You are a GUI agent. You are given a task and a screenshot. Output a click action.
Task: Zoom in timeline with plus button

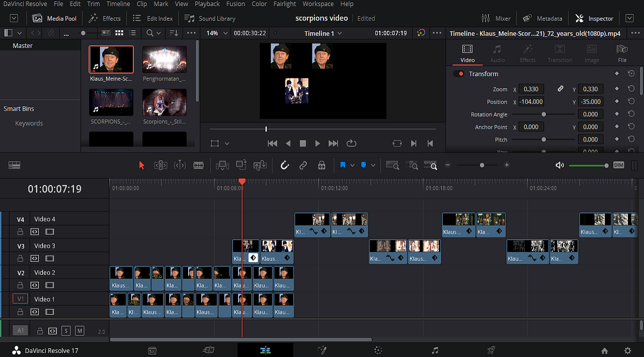coord(507,165)
